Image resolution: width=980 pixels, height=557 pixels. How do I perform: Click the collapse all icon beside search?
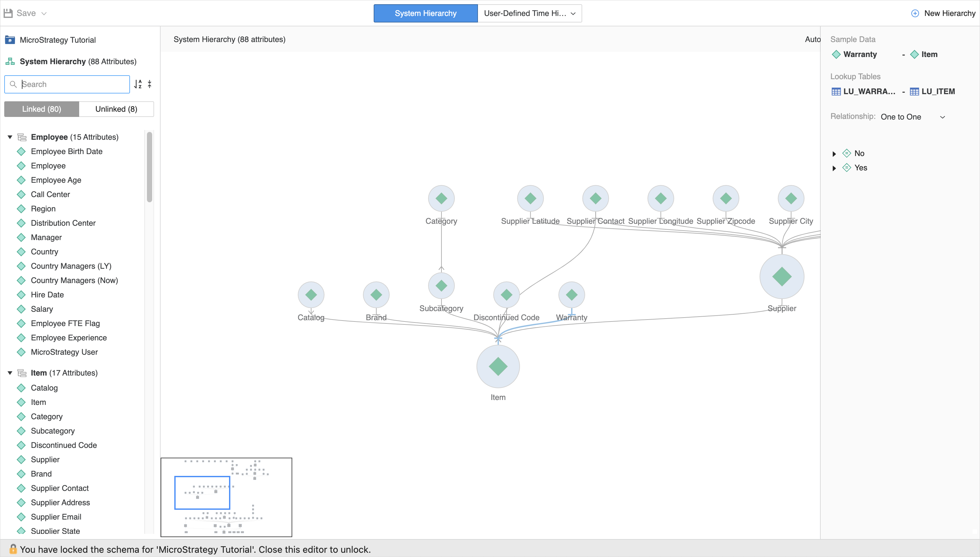150,84
